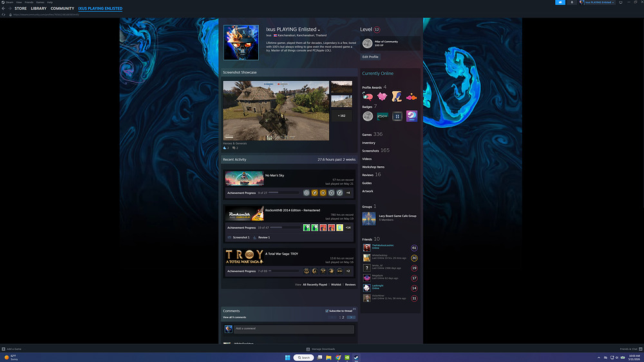Open the 250+ games badge
This screenshot has width=644, height=362.
point(383,117)
